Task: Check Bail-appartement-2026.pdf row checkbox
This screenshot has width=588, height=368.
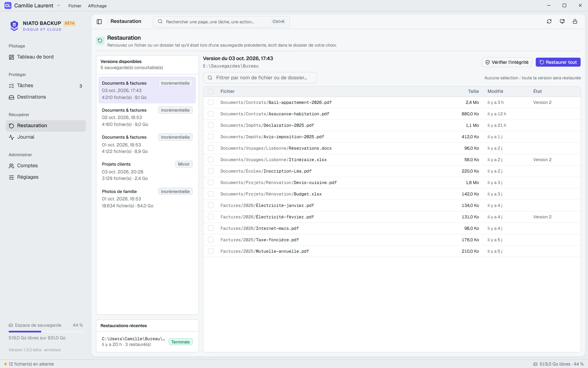Action: click(x=211, y=102)
